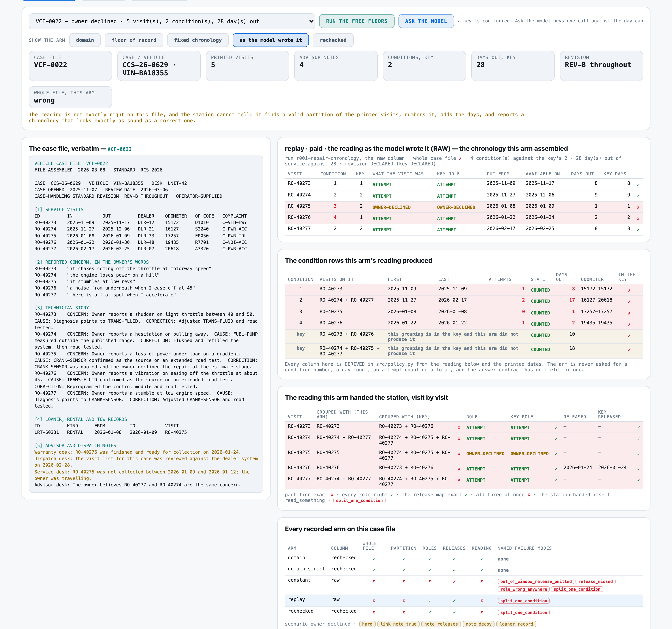
Task: Click the Run the Free Floors button
Action: click(357, 21)
